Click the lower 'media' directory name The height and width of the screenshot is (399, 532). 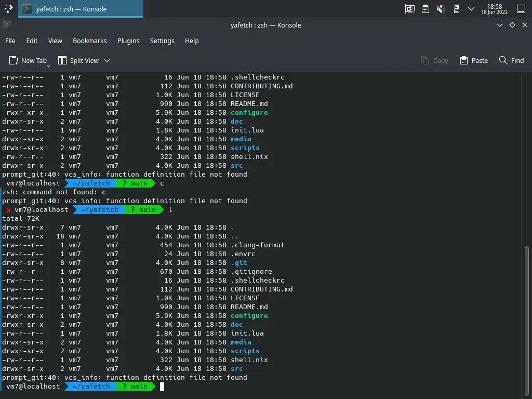(x=241, y=342)
